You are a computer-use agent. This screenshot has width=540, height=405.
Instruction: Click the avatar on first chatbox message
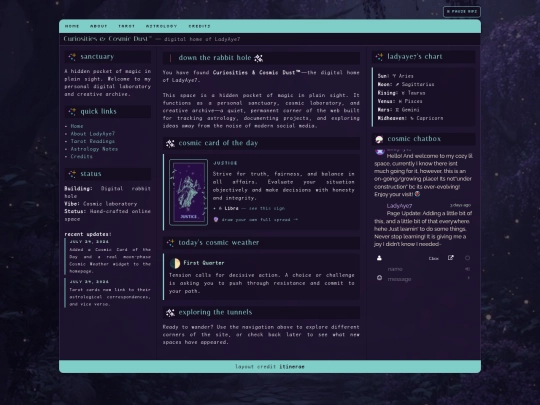coord(380,152)
